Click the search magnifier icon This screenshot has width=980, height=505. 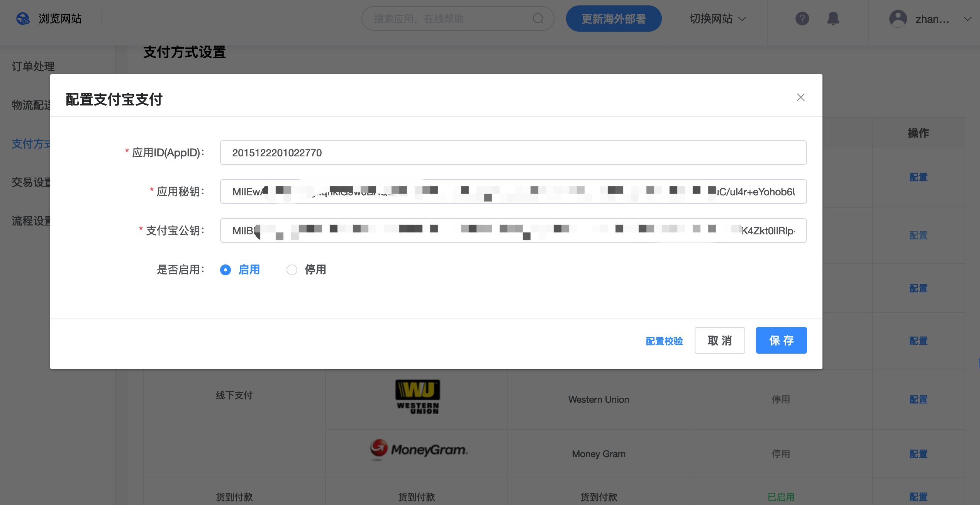[538, 19]
